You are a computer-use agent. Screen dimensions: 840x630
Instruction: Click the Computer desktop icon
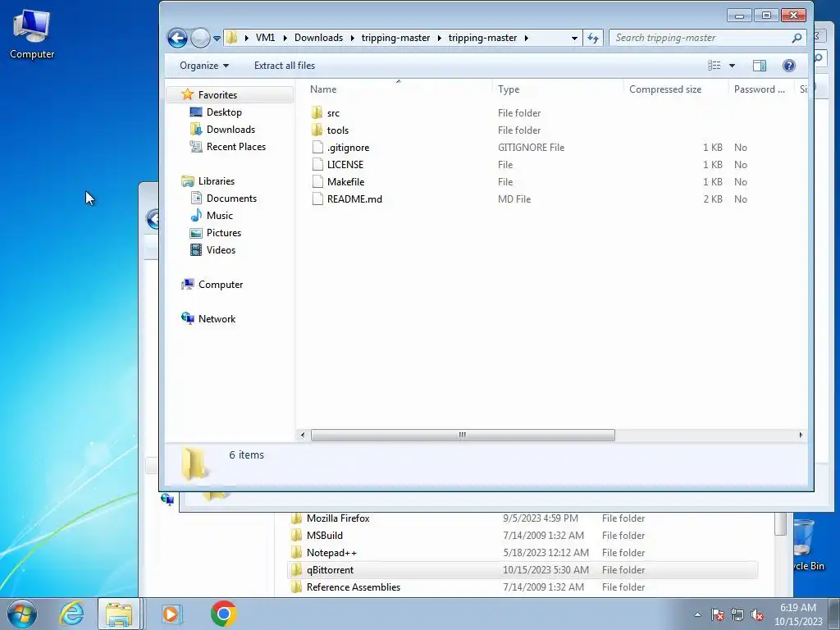32,34
